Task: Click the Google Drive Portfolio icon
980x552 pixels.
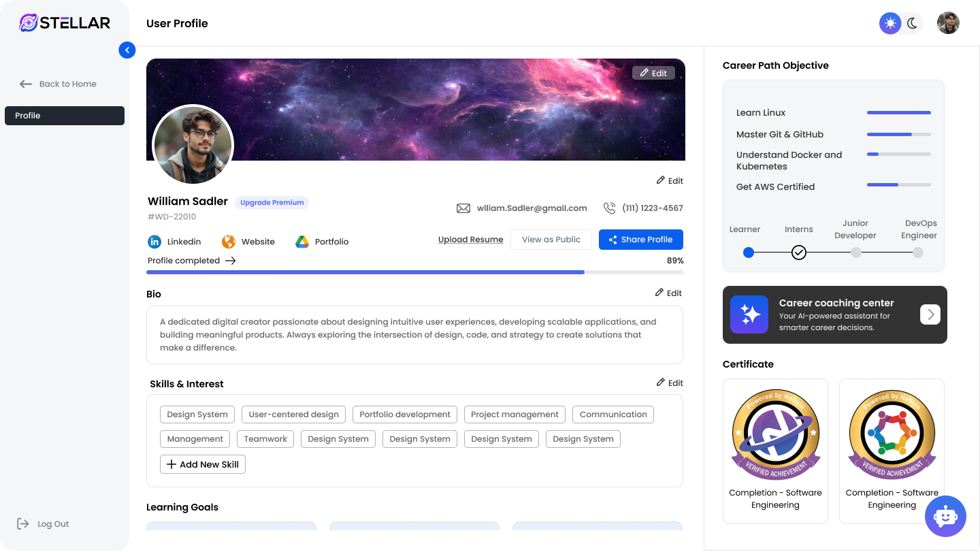Action: 302,242
